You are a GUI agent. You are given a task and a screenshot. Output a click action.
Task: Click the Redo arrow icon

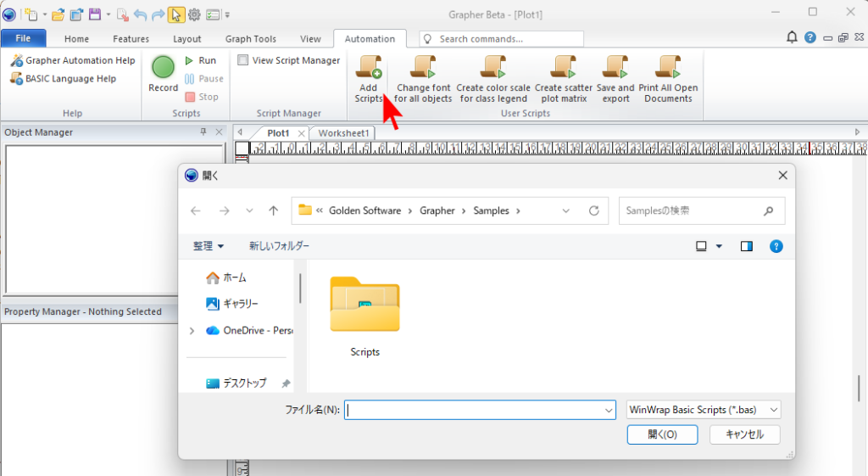pos(158,14)
